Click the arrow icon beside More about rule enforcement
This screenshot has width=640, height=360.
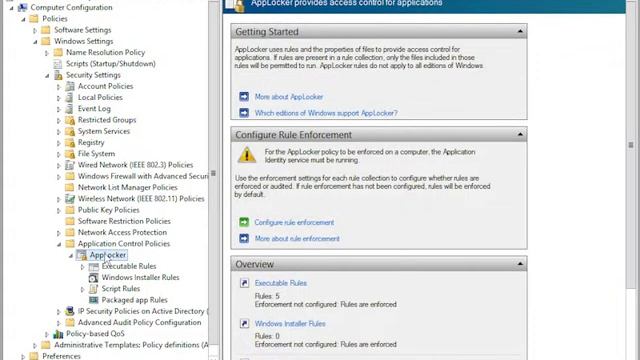[x=244, y=238]
